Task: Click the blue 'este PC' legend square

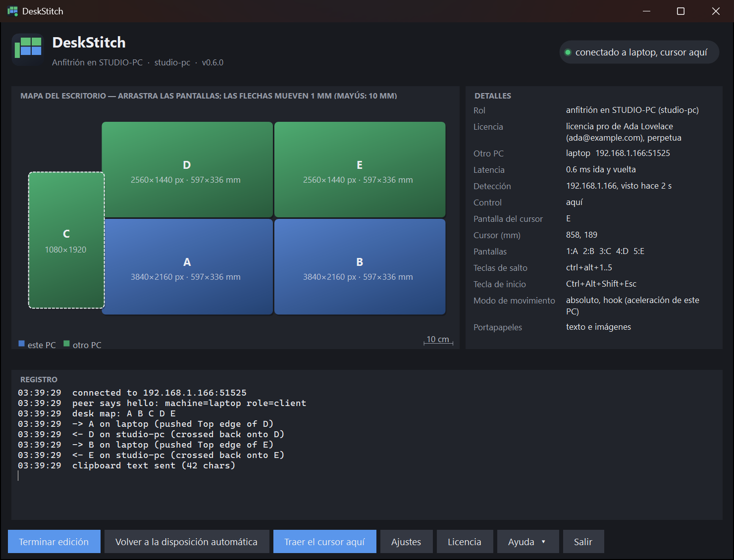Action: click(22, 344)
